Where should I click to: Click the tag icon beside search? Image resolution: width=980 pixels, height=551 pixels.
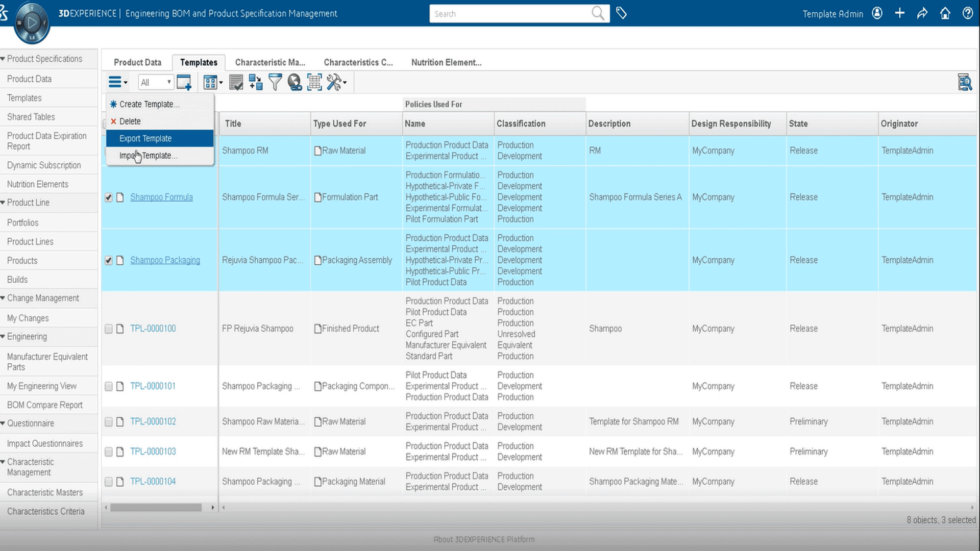click(621, 14)
